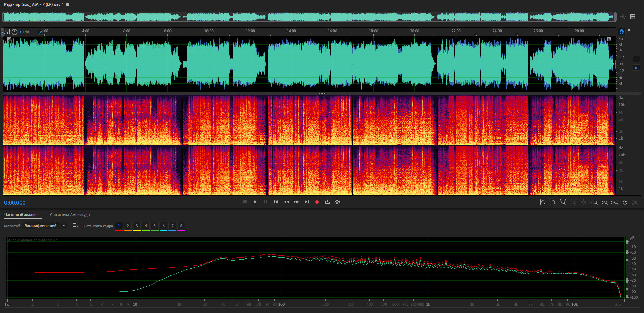Select the Частотный анализ tab

point(20,215)
